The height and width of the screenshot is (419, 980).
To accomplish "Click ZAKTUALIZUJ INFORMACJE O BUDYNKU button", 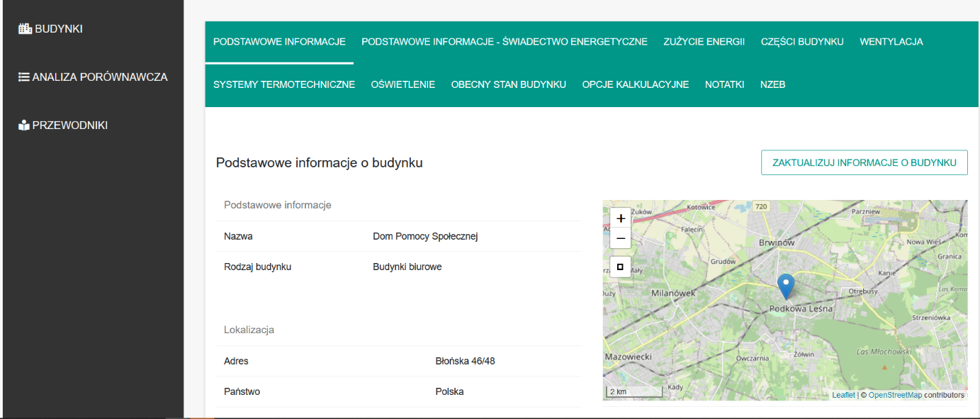I will tap(864, 162).
